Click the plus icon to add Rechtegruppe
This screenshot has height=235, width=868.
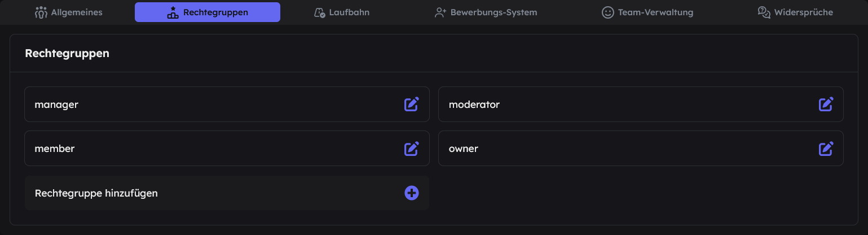coord(412,193)
